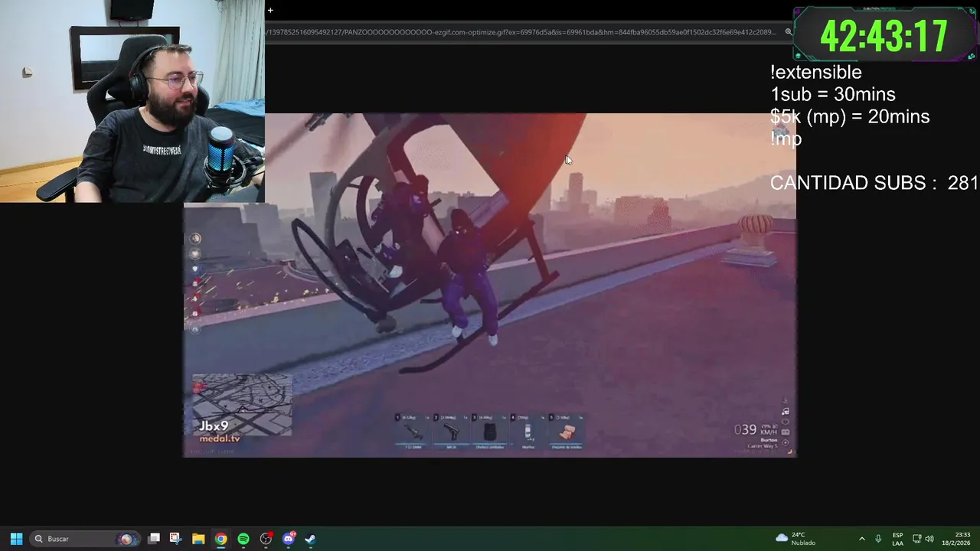Viewport: 980px width, 551px height.
Task: Click the 'CANTIDAD SUBS : 281' text
Action: [874, 183]
